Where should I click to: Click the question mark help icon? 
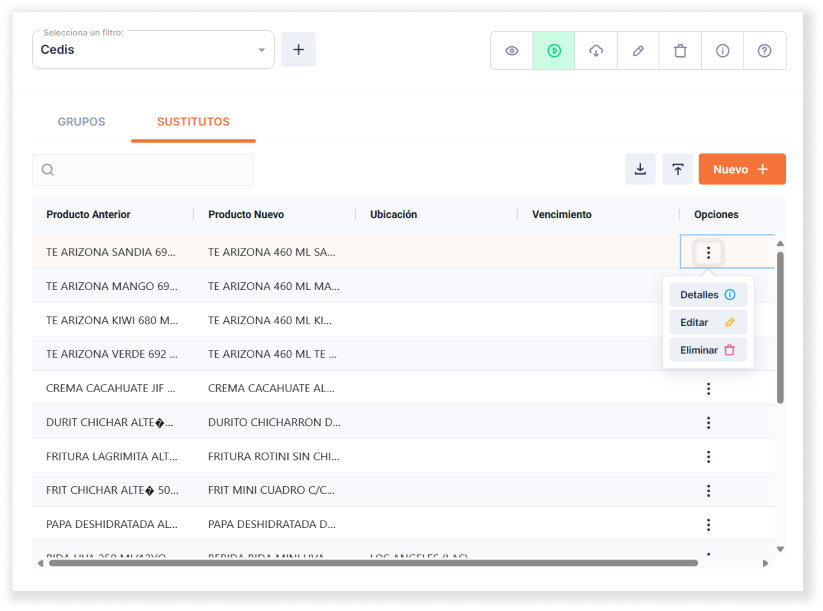tap(764, 50)
